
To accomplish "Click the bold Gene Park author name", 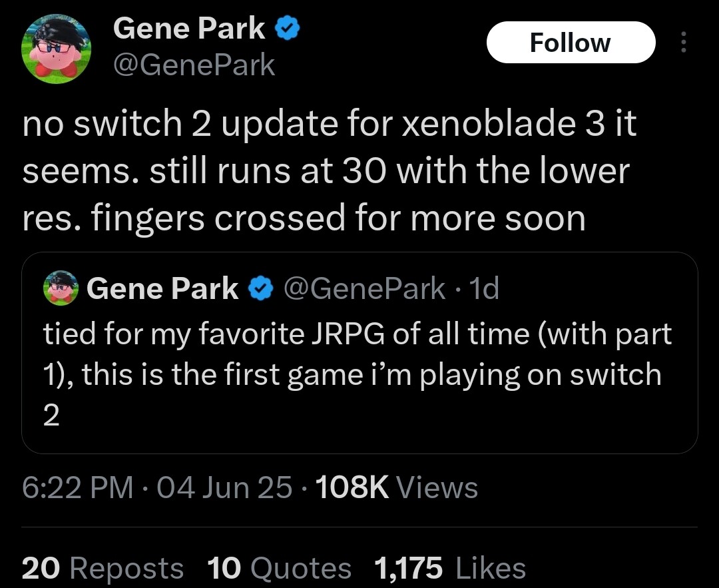I will click(x=189, y=29).
